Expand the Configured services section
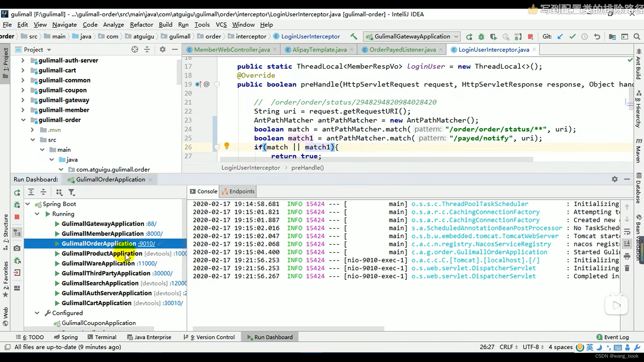Screen dimensions: 644x362 37,312
